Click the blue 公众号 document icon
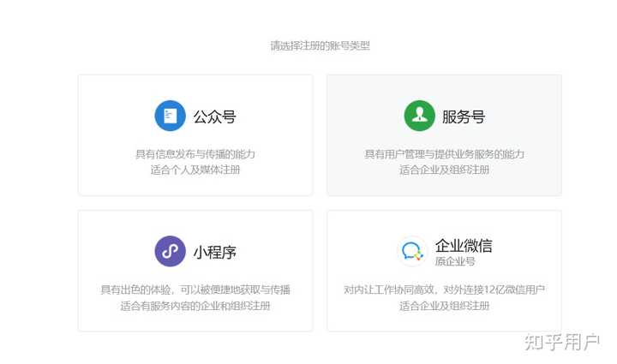This screenshot has height=364, width=617. pos(170,116)
